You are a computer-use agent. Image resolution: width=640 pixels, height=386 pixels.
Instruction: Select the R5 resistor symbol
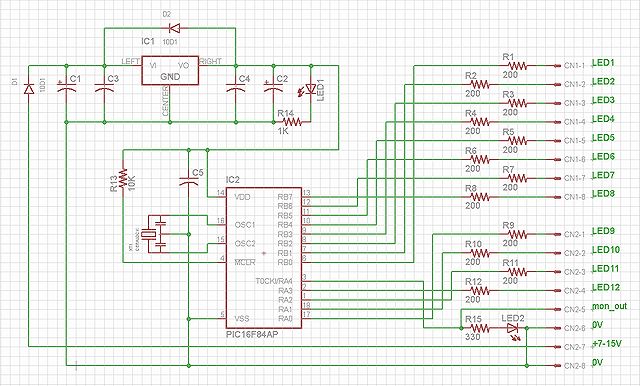pos(517,141)
